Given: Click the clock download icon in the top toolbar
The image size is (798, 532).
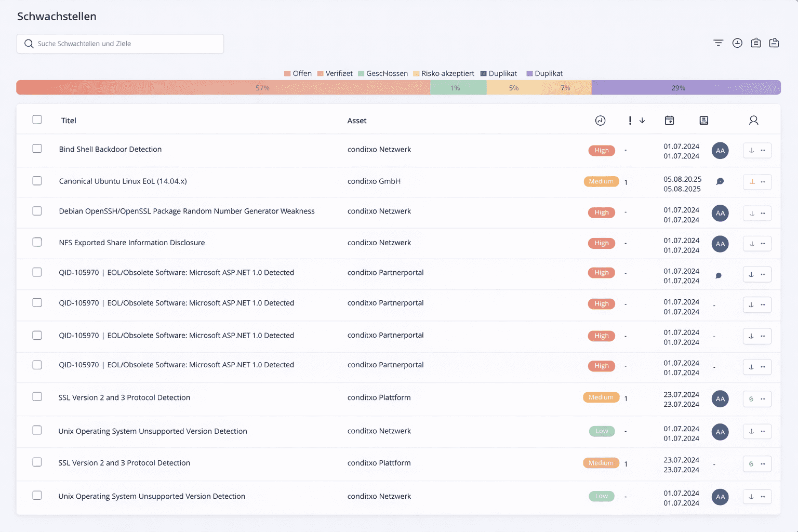Looking at the screenshot, I should (x=737, y=43).
